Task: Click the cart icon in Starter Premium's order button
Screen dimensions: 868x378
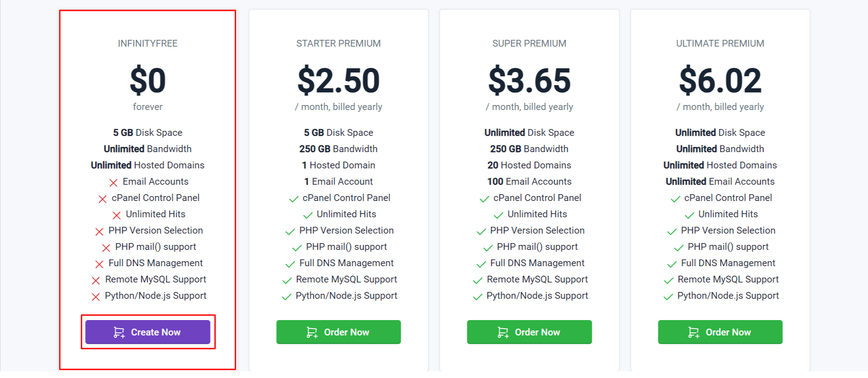Action: click(312, 333)
